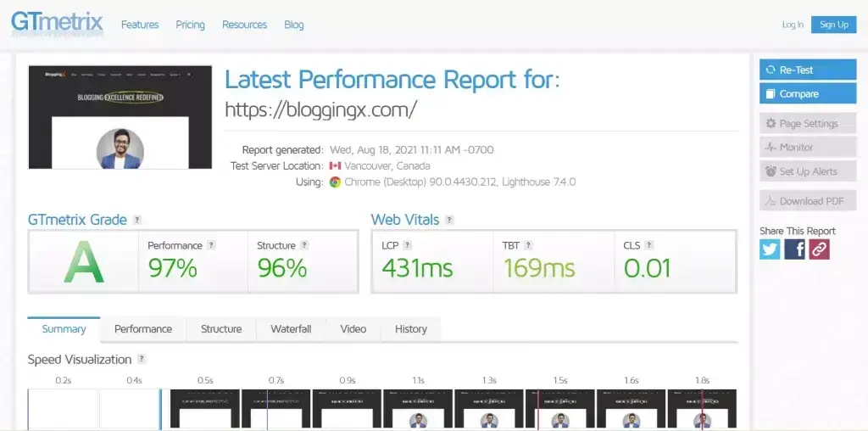Click help icon next to LCP

point(408,245)
